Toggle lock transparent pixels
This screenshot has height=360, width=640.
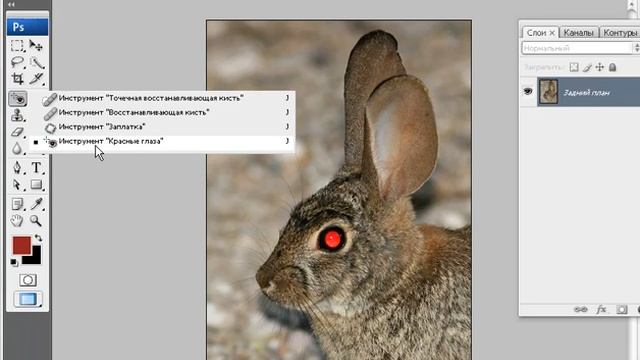point(574,67)
